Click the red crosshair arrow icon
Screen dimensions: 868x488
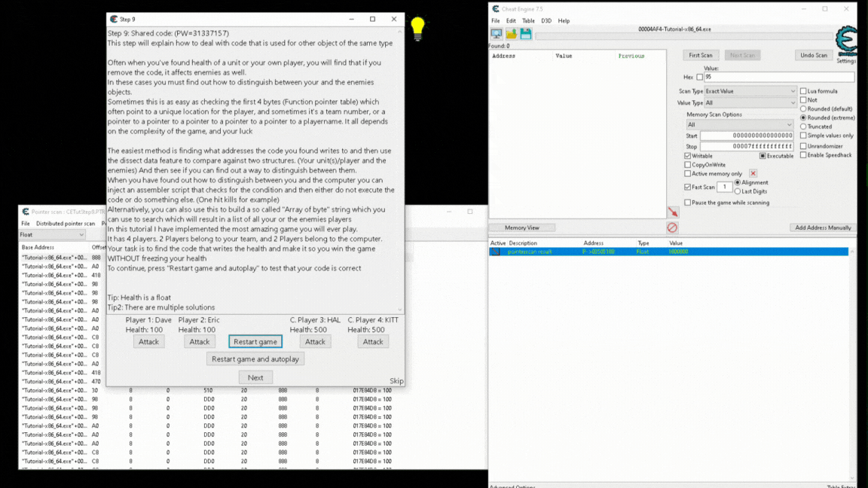pyautogui.click(x=673, y=213)
